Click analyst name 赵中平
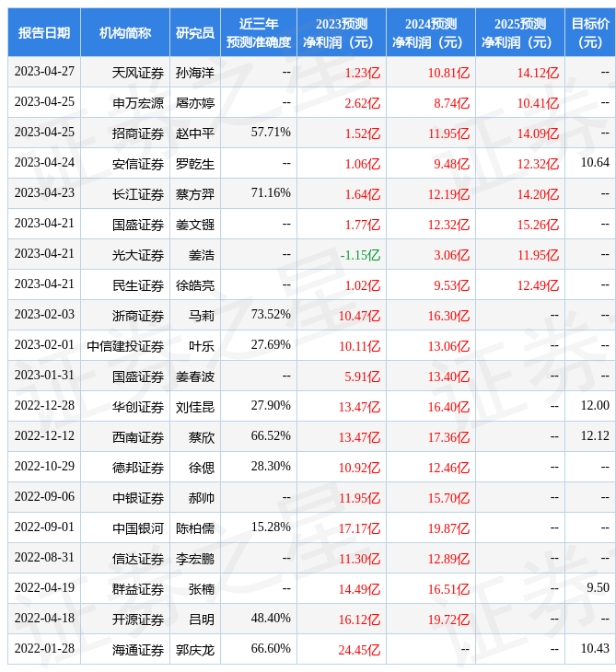This screenshot has height=672, width=616. 195,133
